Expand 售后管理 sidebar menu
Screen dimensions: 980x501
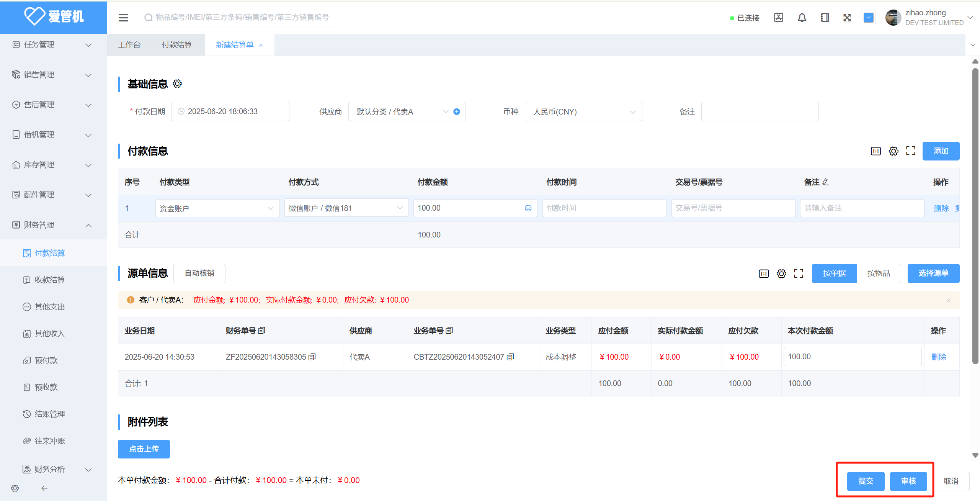tap(54, 105)
